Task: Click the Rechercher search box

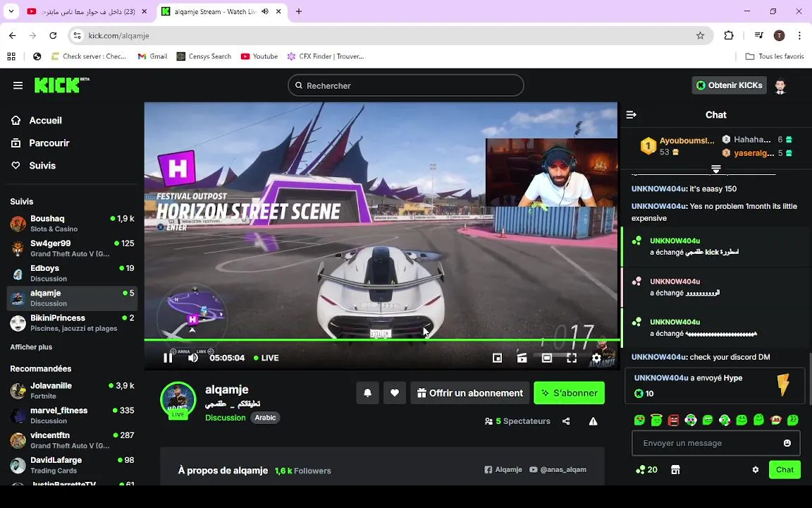Action: [405, 85]
